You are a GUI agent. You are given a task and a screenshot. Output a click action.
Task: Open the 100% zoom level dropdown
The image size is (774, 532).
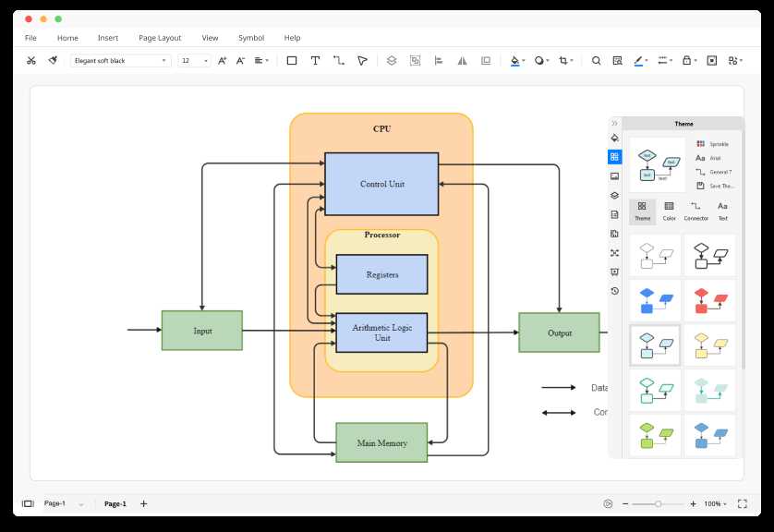(715, 504)
